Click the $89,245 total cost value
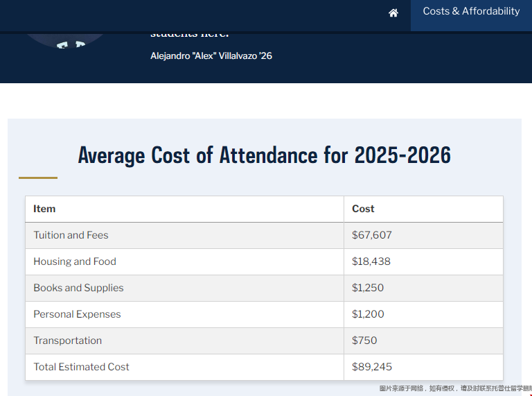Image resolution: width=532 pixels, height=396 pixels. point(371,367)
